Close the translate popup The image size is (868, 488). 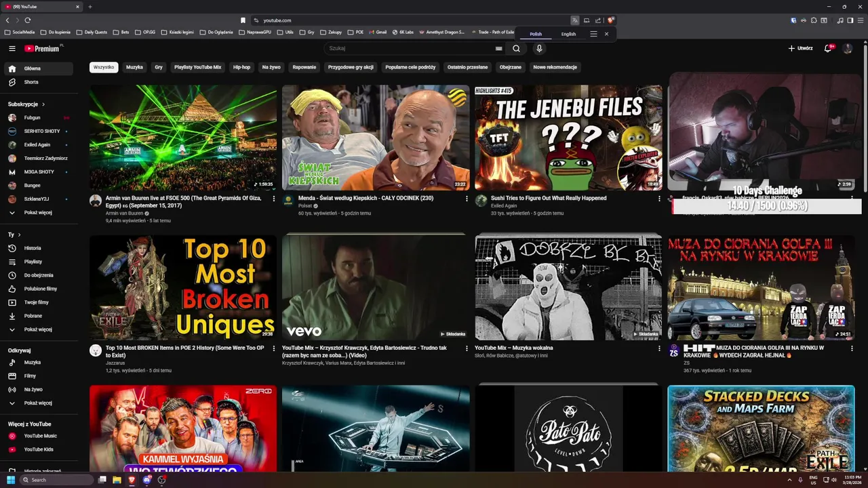point(606,34)
